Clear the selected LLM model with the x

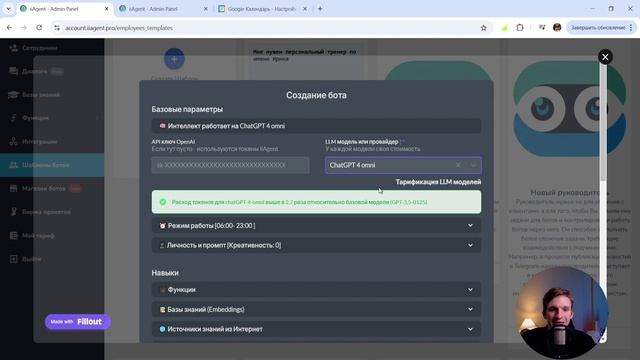coord(458,165)
